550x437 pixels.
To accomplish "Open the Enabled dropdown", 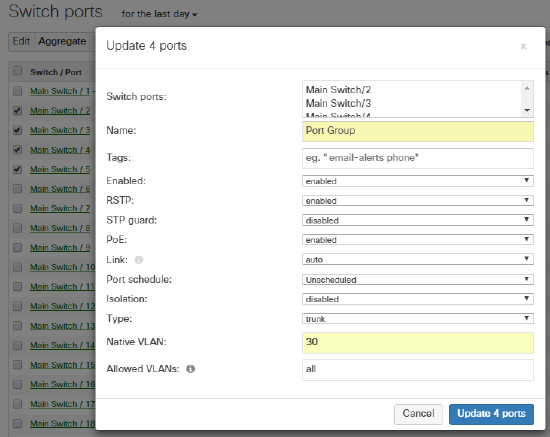I will [x=418, y=181].
